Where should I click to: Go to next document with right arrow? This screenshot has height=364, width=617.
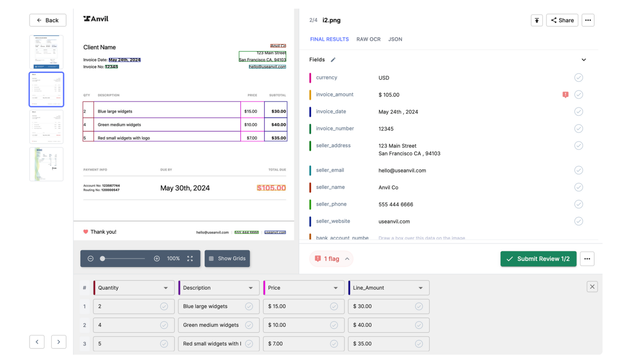pos(59,342)
